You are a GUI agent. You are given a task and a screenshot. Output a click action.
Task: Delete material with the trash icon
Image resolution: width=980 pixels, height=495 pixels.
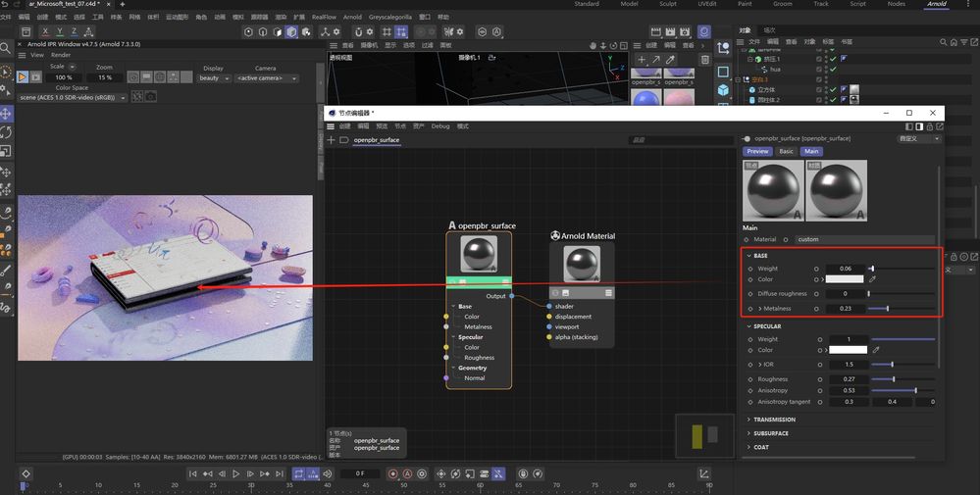point(705,60)
